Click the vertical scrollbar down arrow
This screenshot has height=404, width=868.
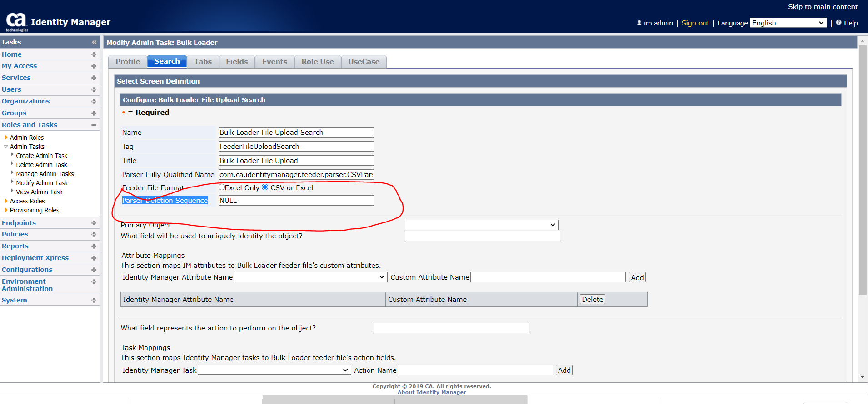tap(863, 377)
